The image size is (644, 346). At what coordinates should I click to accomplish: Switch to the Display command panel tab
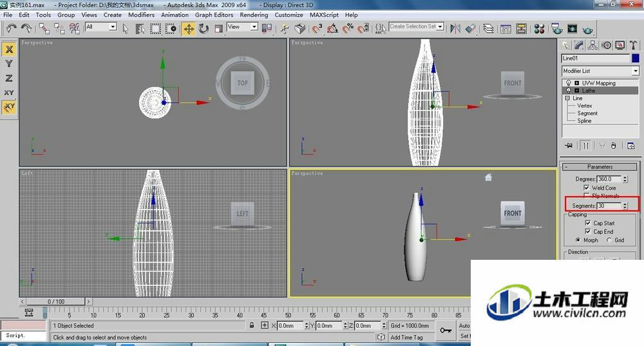click(620, 45)
